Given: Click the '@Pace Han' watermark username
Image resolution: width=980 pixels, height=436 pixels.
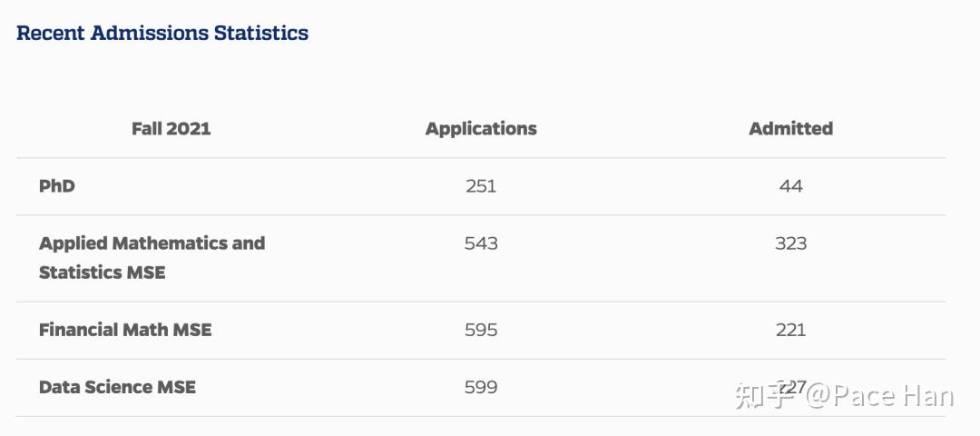Looking at the screenshot, I should (879, 397).
